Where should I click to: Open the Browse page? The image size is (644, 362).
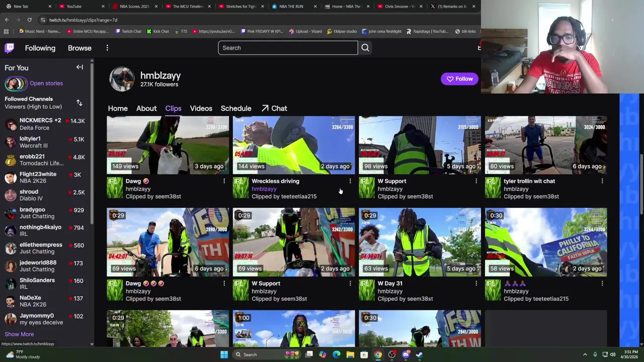coord(79,48)
